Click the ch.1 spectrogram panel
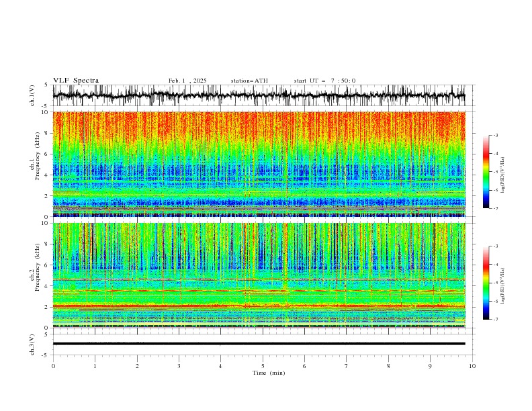The image size is (532, 411). pyautogui.click(x=259, y=164)
